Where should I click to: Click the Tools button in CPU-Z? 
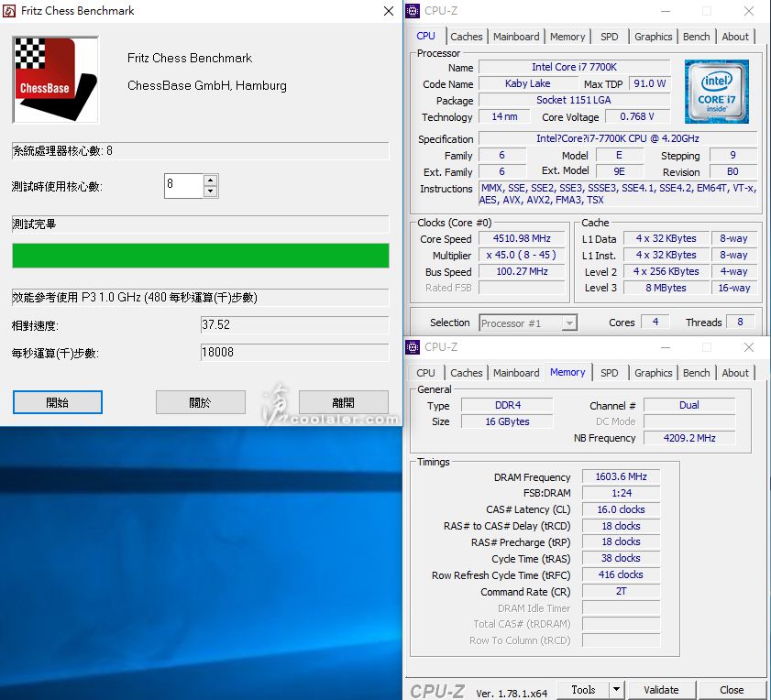[583, 690]
